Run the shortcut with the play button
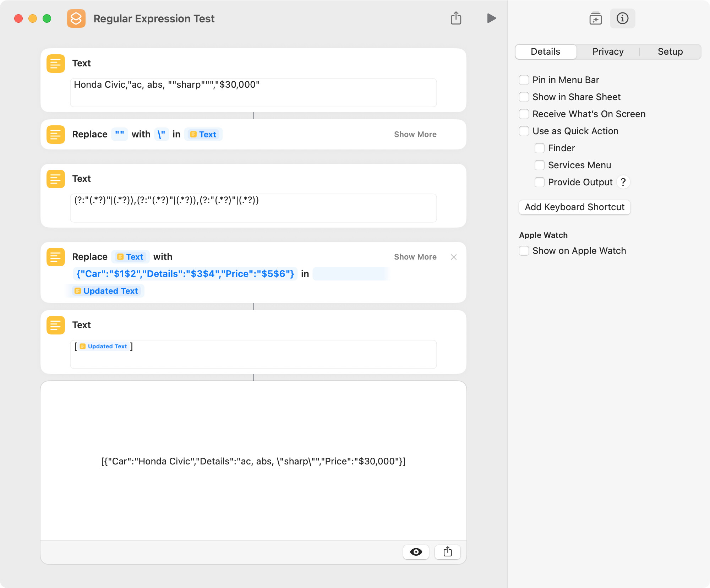 pos(491,18)
